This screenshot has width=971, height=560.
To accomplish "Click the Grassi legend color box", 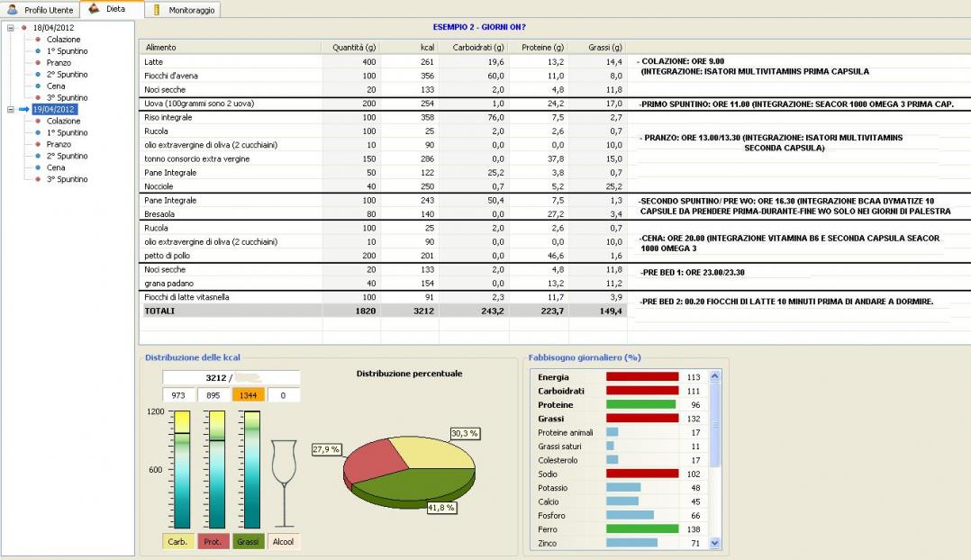I will click(247, 542).
